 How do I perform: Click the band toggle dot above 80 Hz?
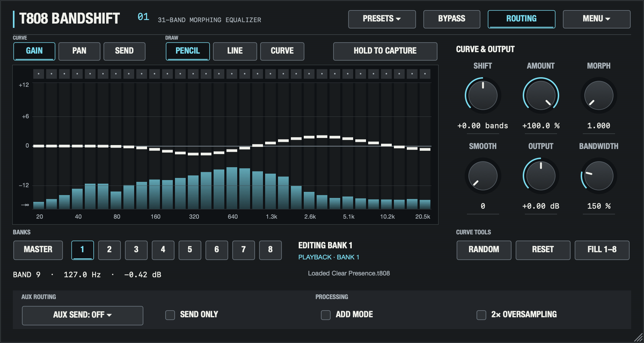coord(116,74)
